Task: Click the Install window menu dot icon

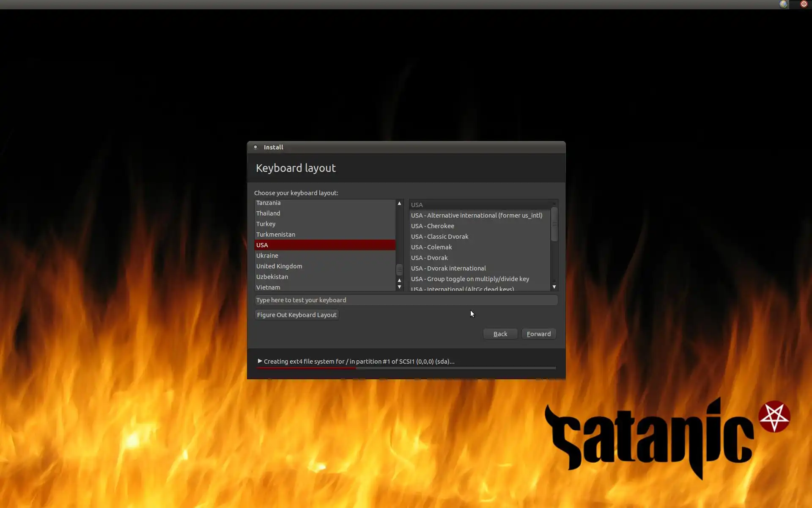Action: click(255, 147)
